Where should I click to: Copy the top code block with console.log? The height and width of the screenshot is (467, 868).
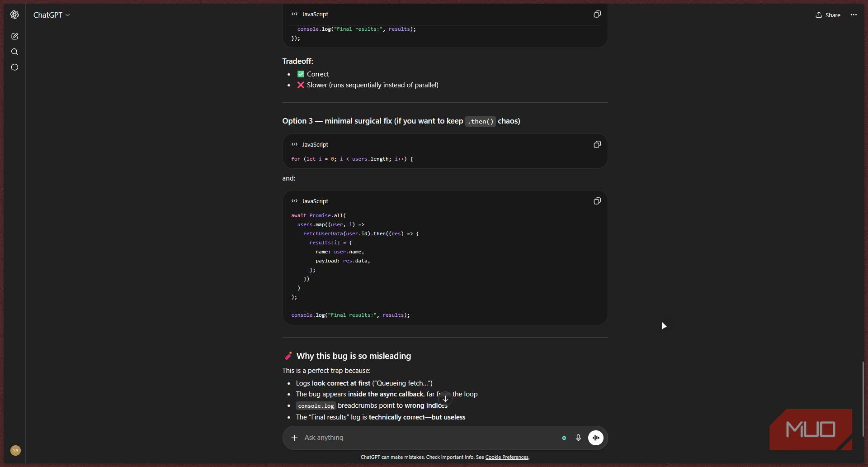(597, 14)
